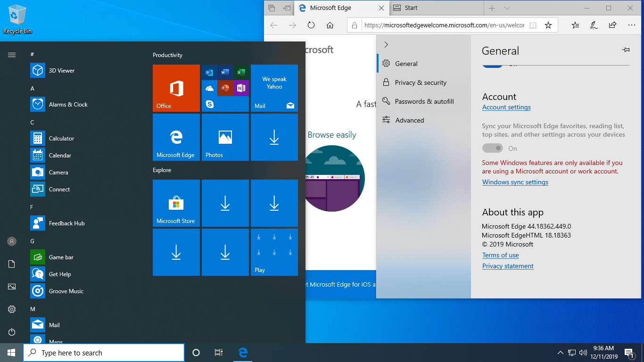Go to Edge home page

tap(330, 25)
